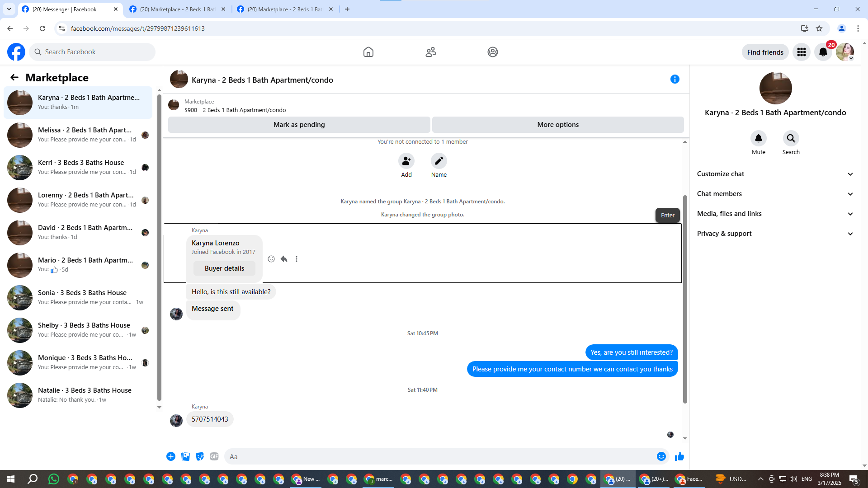Open Shelby 3 Beds 3 Baths House chat
The image size is (868, 488).
tap(78, 330)
